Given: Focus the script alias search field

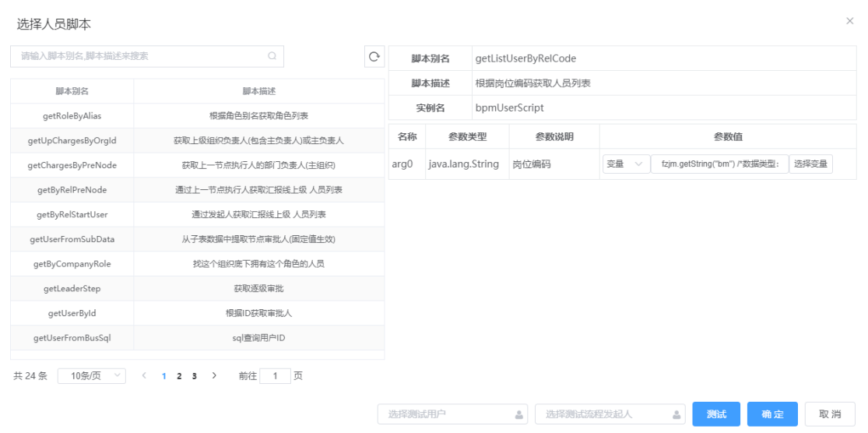Looking at the screenshot, I should pos(146,57).
